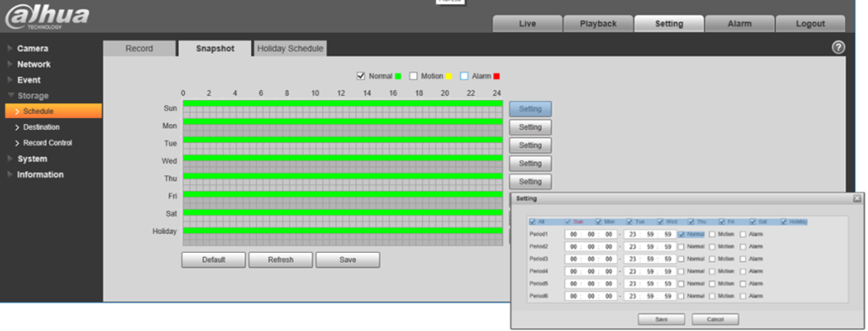This screenshot has height=331, width=868.
Task: Expand the Camera menu in sidebar
Action: (32, 48)
